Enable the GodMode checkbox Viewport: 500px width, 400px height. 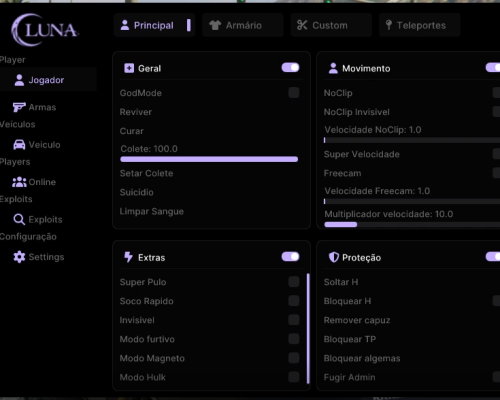point(294,93)
